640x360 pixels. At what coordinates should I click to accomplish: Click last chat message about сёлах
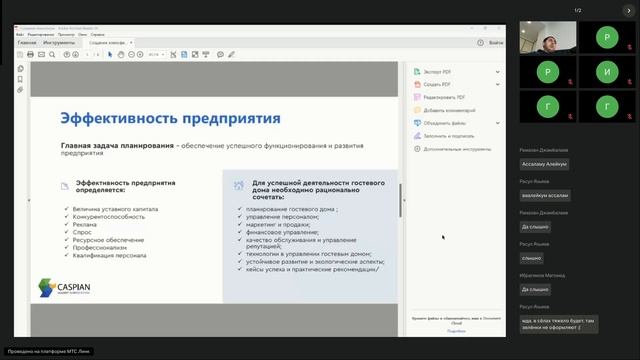click(x=559, y=324)
